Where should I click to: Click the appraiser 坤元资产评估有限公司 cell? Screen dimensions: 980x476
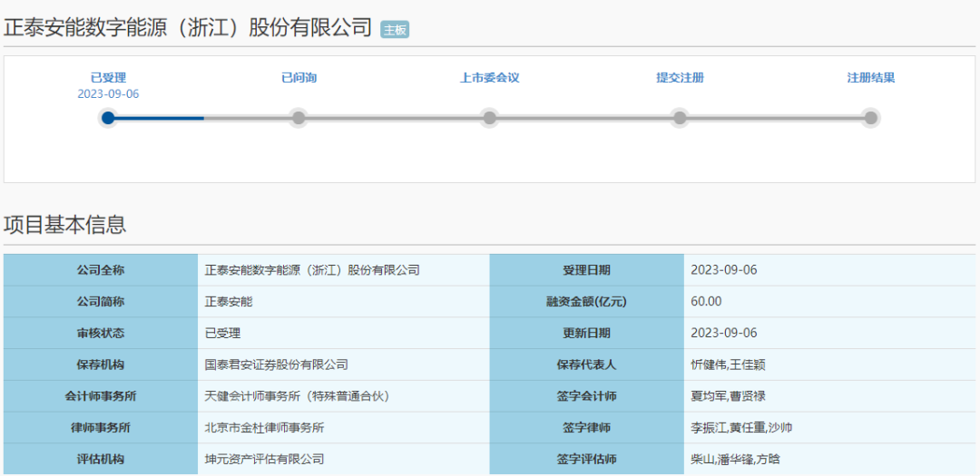344,459
